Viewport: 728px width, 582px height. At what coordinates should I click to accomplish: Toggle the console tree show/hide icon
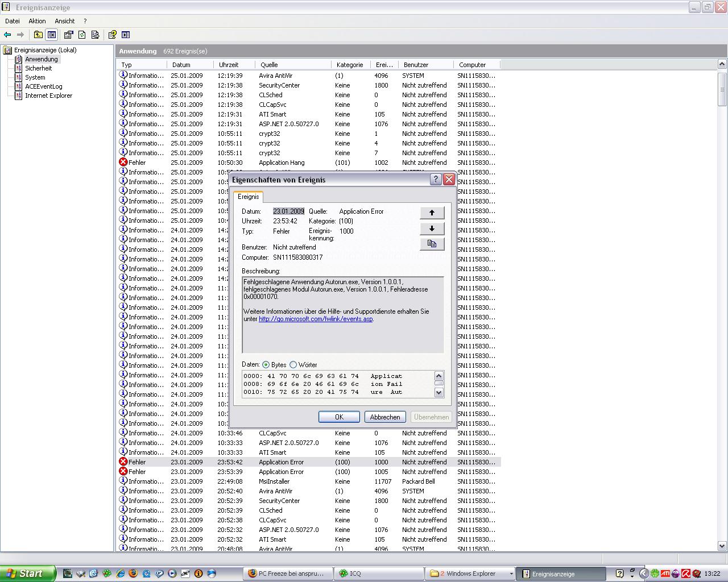click(x=52, y=35)
